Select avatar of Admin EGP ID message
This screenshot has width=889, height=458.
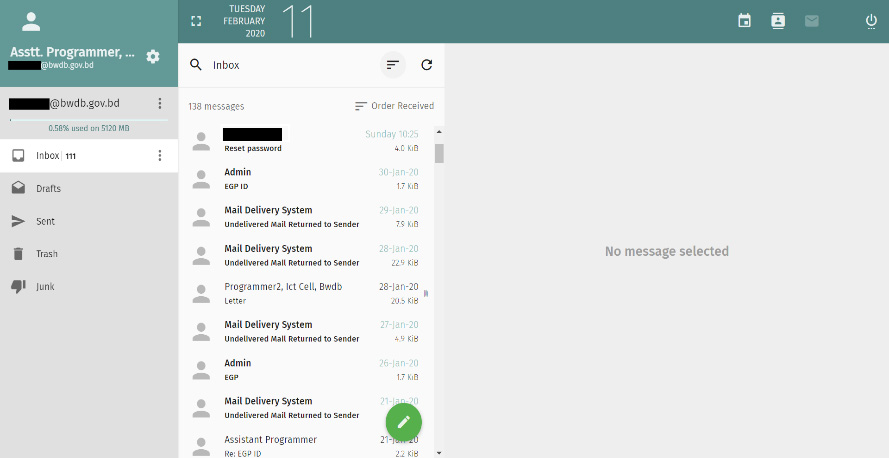click(x=202, y=179)
